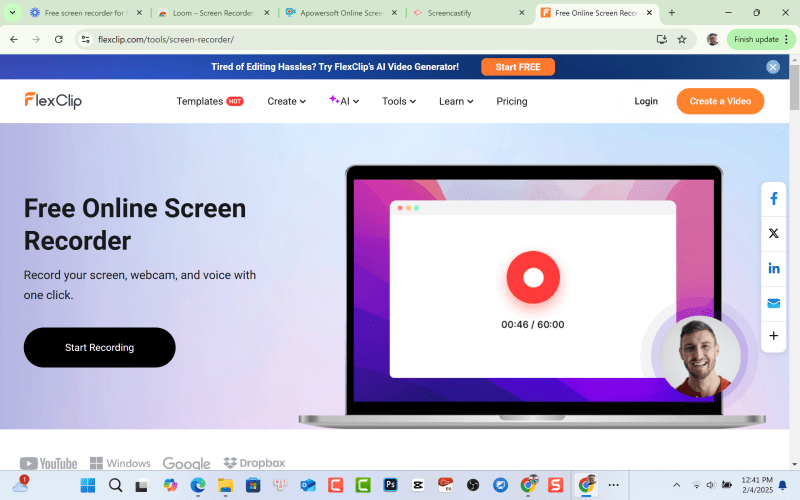Open more sharing options plus icon

(773, 337)
